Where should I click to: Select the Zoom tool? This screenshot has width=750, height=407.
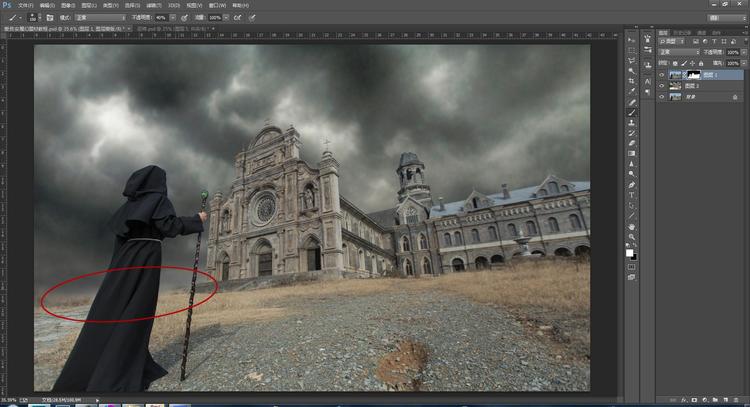[x=631, y=237]
